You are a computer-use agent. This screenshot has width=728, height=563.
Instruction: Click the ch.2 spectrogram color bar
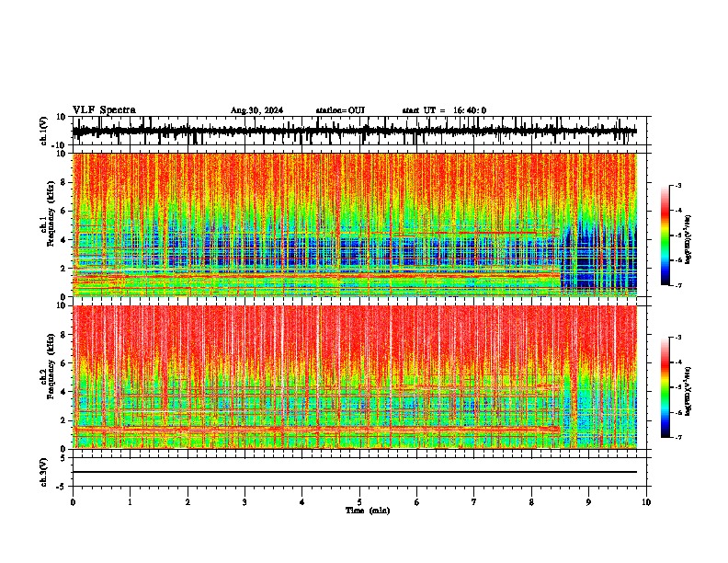click(665, 387)
